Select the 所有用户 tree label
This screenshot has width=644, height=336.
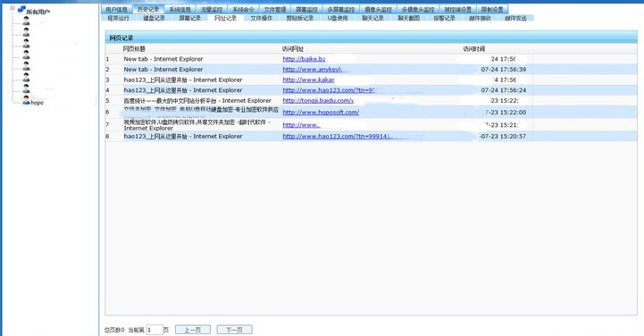38,12
